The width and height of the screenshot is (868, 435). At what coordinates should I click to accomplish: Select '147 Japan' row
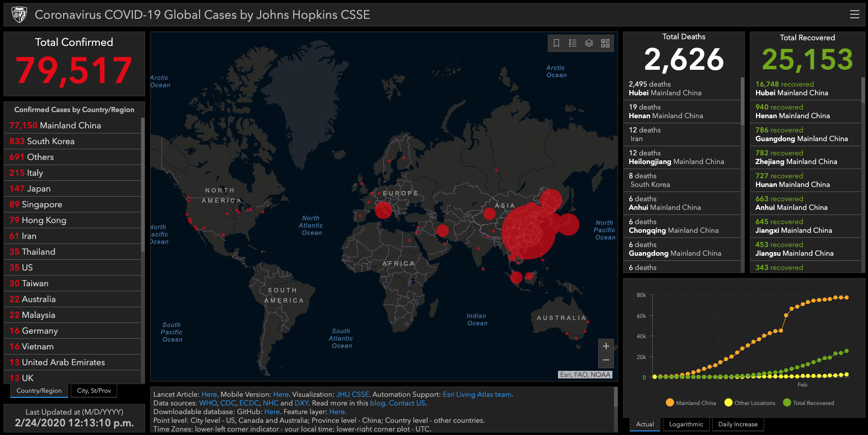click(72, 188)
